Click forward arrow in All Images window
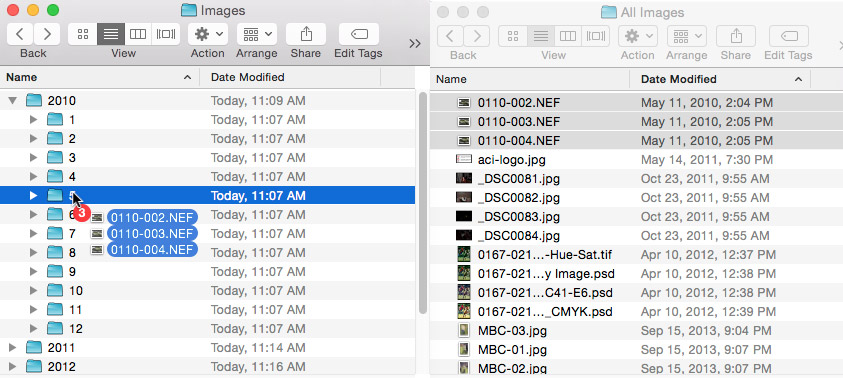The width and height of the screenshot is (843, 378). point(477,36)
